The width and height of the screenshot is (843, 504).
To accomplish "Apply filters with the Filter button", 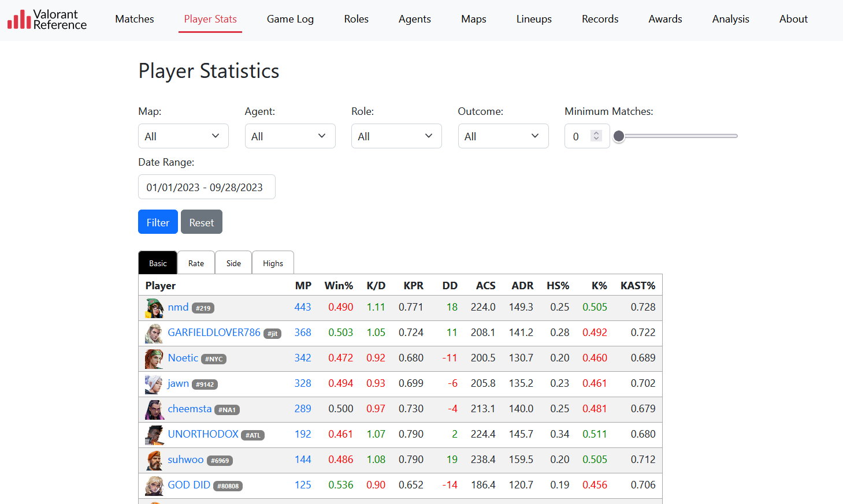I will click(x=158, y=222).
